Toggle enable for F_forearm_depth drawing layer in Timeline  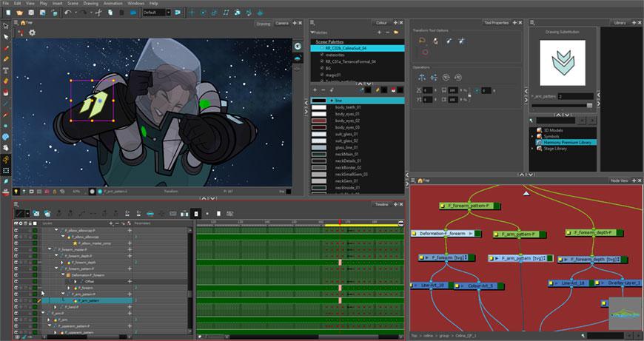pyautogui.click(x=16, y=262)
